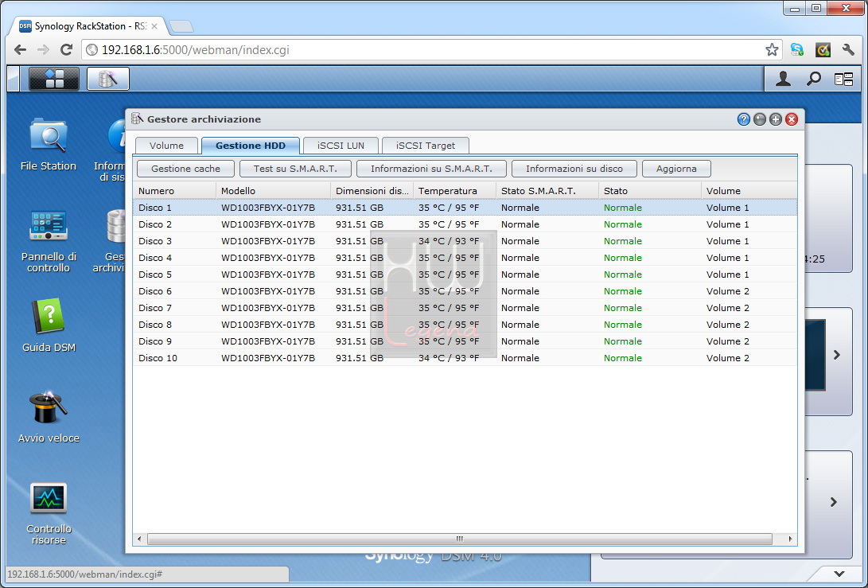Bookmark the page with the star icon
This screenshot has height=588, width=868.
(x=772, y=50)
